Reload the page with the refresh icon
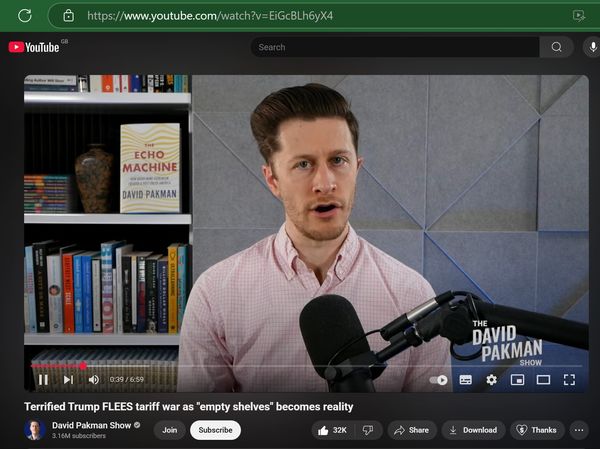The width and height of the screenshot is (600, 449). [25, 16]
